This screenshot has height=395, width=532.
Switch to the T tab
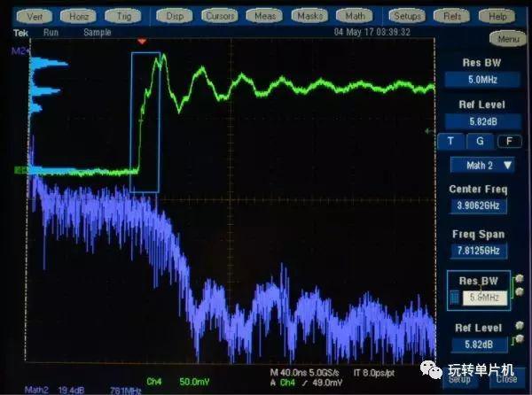(450, 142)
